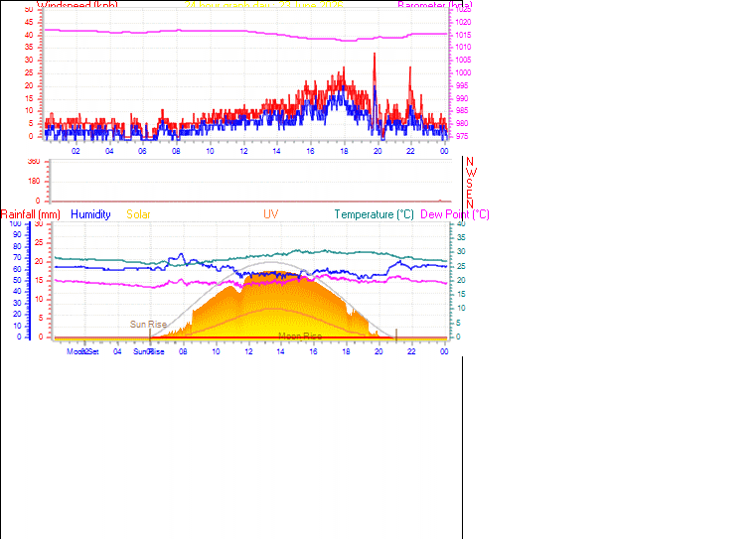Select the 00 end tick on the windspeed graph
The image size is (756, 539).
444,151
